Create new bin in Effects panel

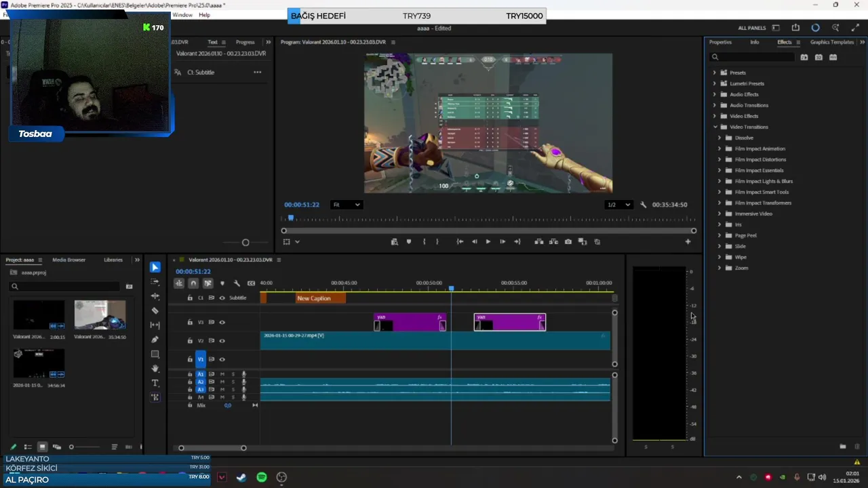[x=843, y=447]
